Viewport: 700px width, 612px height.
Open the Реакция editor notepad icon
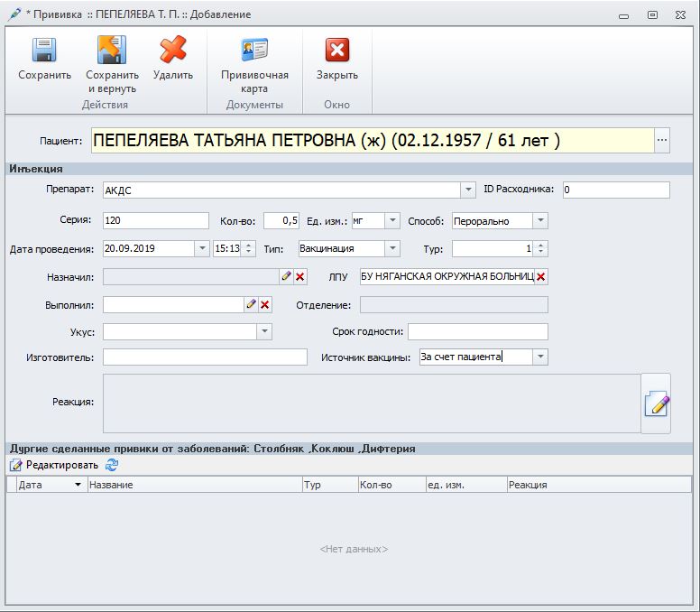(x=656, y=404)
